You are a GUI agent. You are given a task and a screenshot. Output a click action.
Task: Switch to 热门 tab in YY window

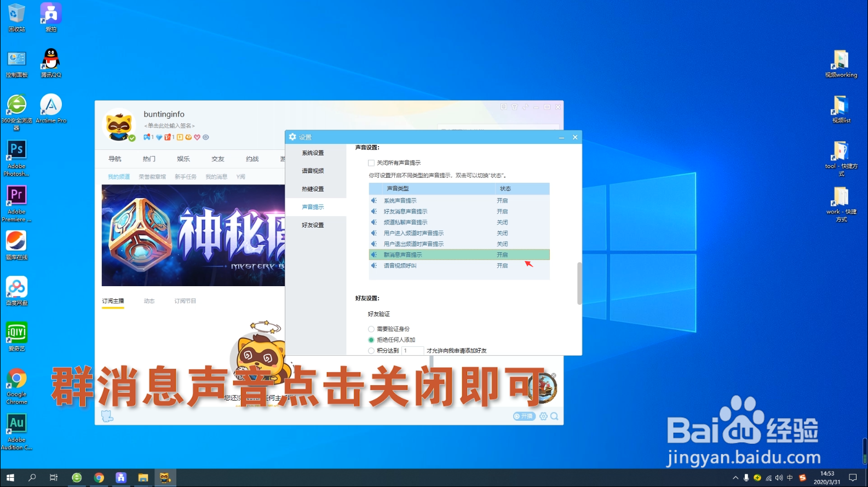tap(149, 159)
